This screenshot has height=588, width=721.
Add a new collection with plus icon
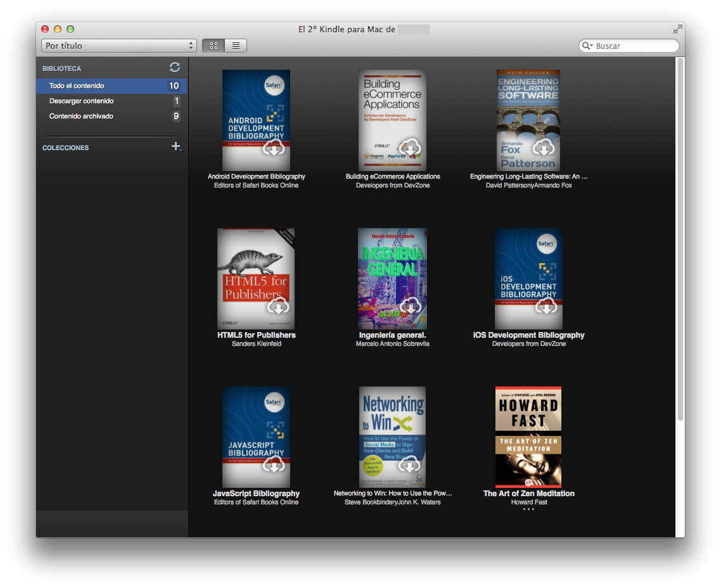pos(176,147)
